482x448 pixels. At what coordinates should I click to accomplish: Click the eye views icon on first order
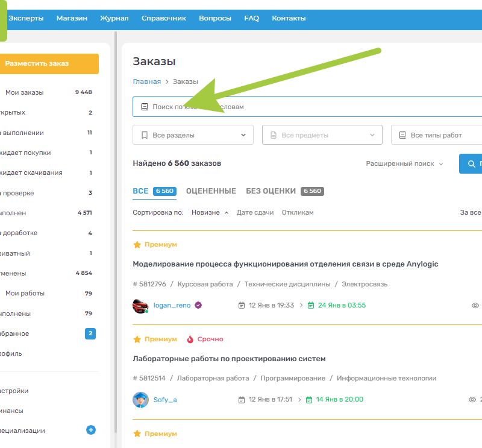point(475,305)
